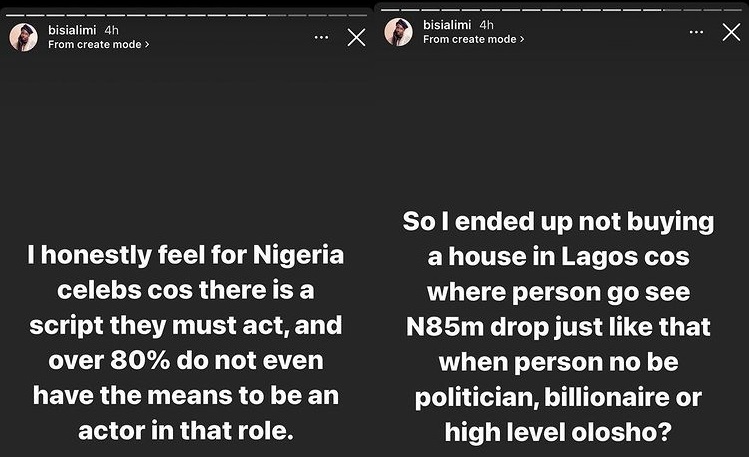This screenshot has height=457, width=749.
Task: Click the left story's segmented progress bar
Action: point(187,15)
